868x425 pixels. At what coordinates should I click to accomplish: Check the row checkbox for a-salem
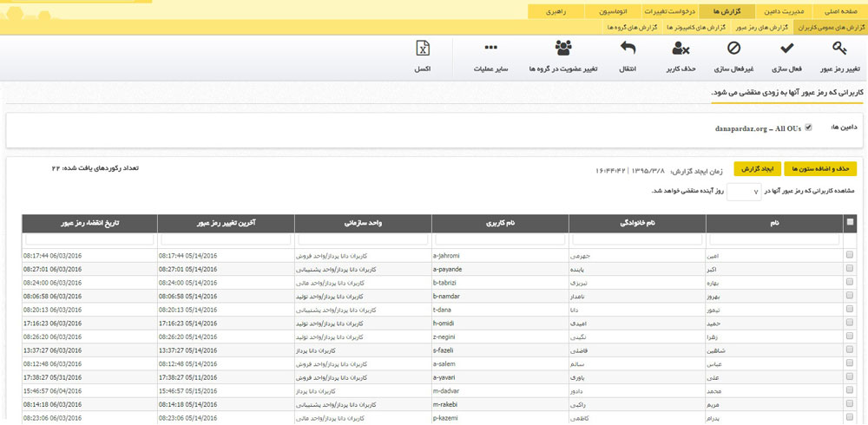coord(850,363)
